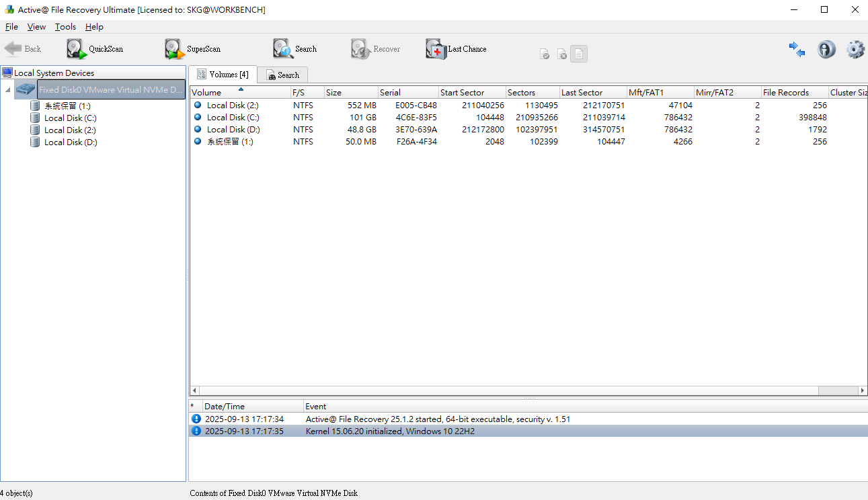Click the serial value 4C6E-83F5
868x500 pixels.
(x=416, y=118)
